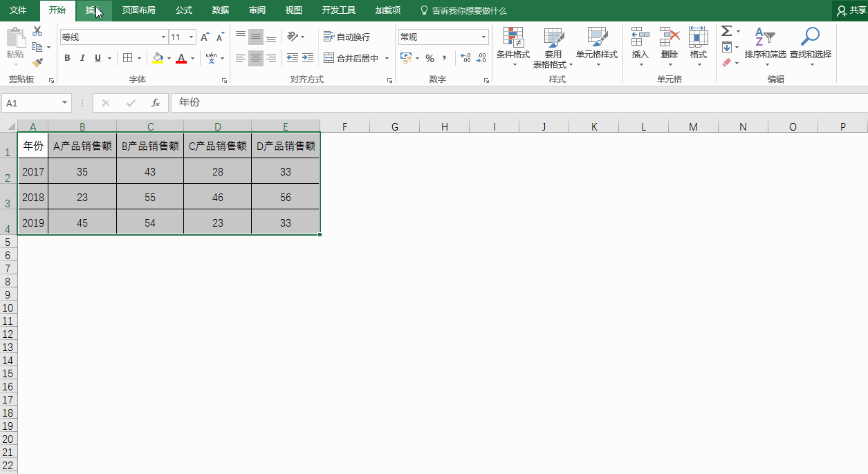Apply accounting number format icon
Screen dimensions: 868x474
click(x=406, y=58)
